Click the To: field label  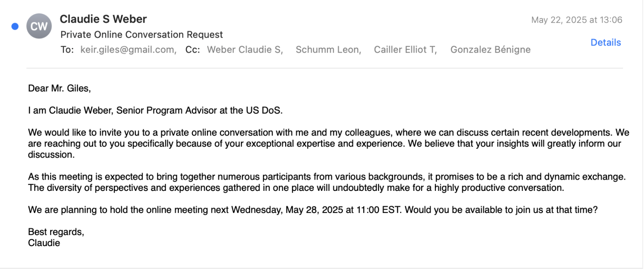pyautogui.click(x=67, y=50)
